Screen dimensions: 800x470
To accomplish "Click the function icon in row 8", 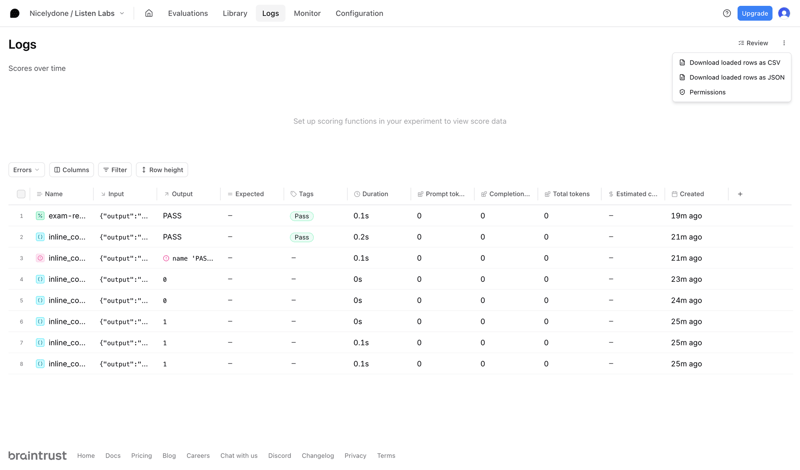I will 40,364.
